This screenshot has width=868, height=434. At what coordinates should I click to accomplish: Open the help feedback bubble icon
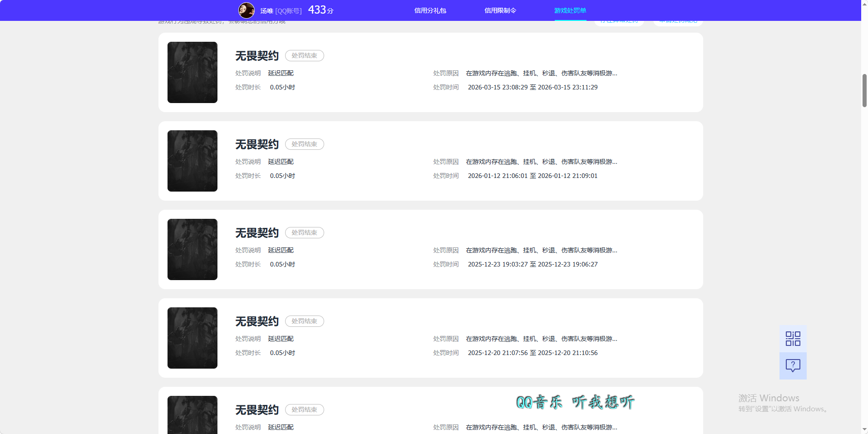point(793,365)
